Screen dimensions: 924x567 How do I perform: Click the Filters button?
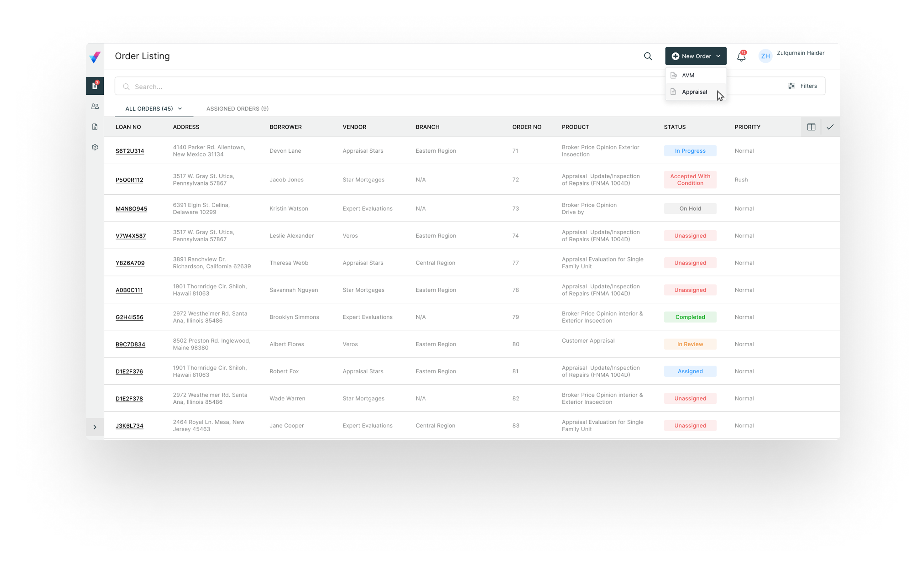(802, 86)
